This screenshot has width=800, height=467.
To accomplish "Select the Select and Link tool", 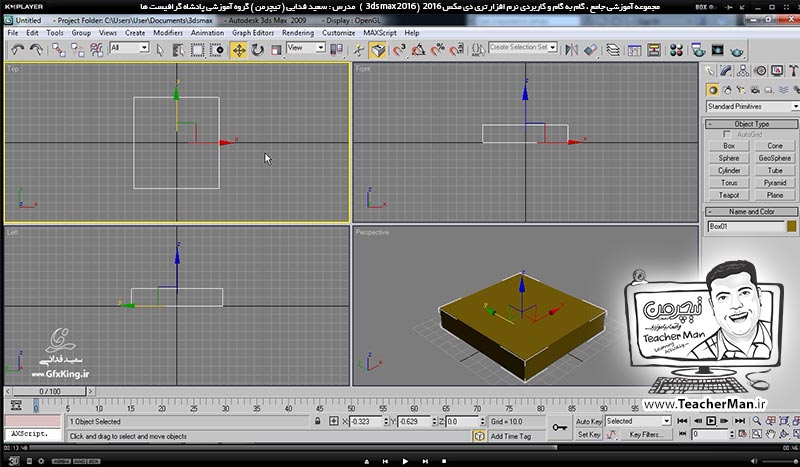I will [59, 50].
